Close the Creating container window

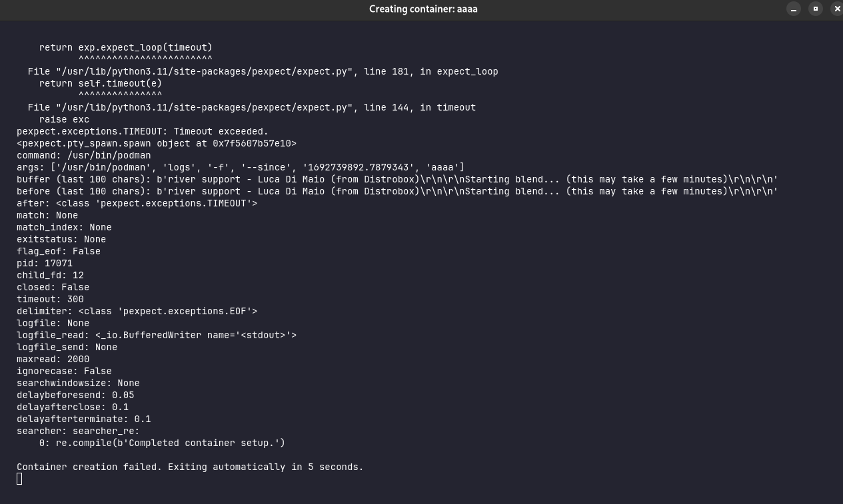click(837, 9)
